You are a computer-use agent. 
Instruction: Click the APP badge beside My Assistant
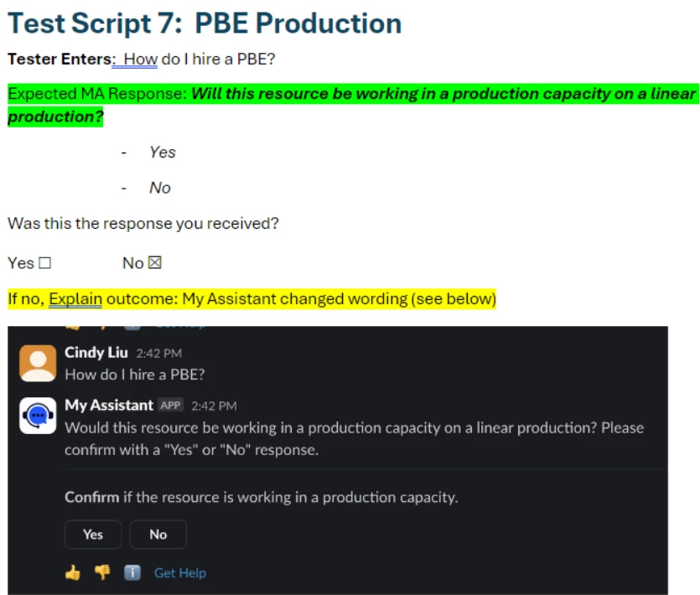point(170,406)
